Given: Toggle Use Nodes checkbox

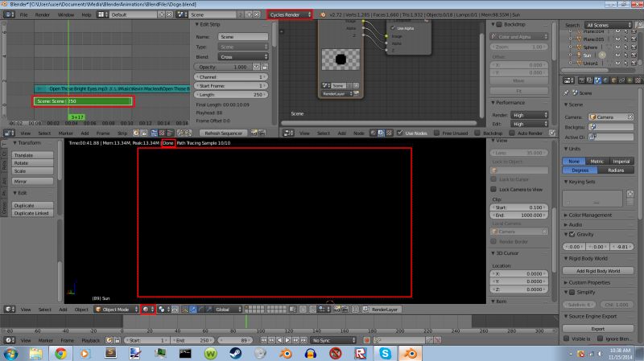Looking at the screenshot, I should tap(399, 133).
